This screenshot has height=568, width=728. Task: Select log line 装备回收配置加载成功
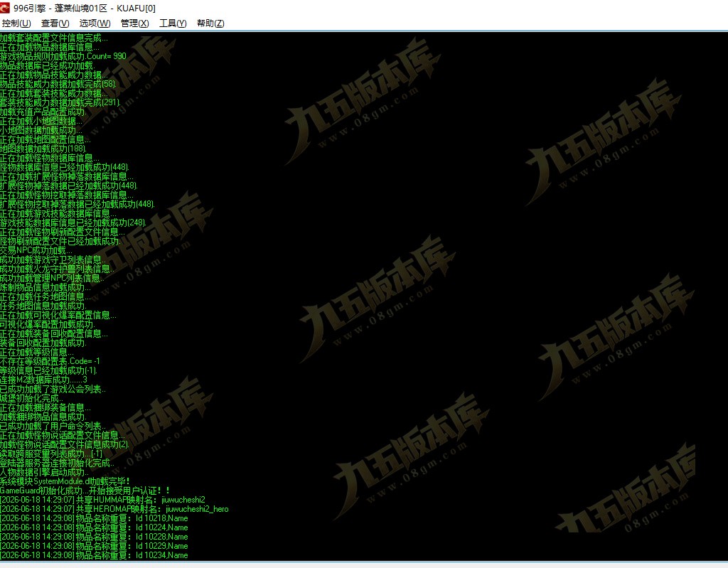43,343
